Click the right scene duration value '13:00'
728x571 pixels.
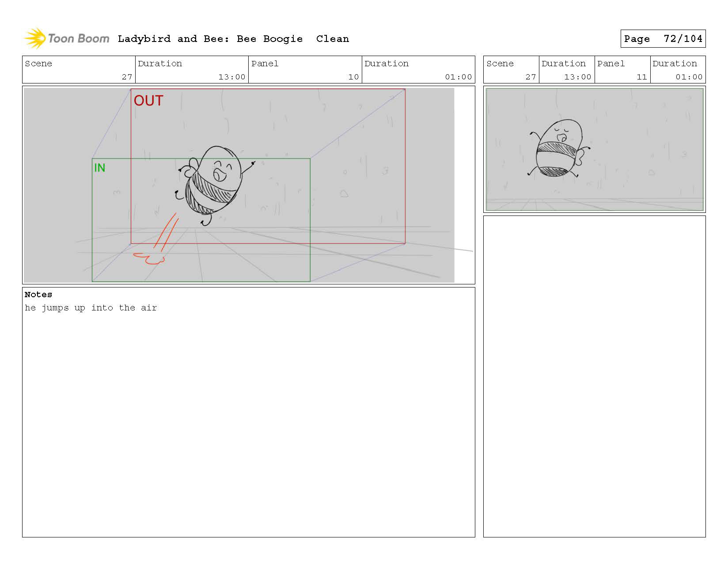[x=578, y=77]
